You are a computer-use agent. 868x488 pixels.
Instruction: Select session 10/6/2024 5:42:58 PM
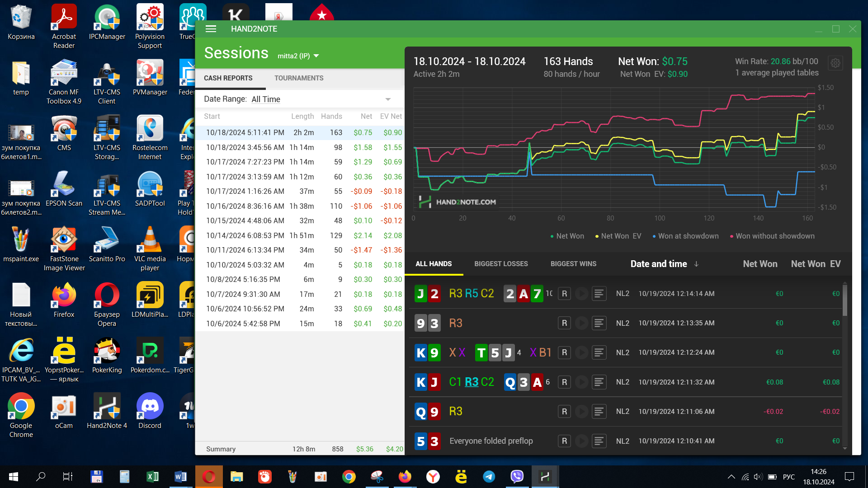[x=300, y=324]
